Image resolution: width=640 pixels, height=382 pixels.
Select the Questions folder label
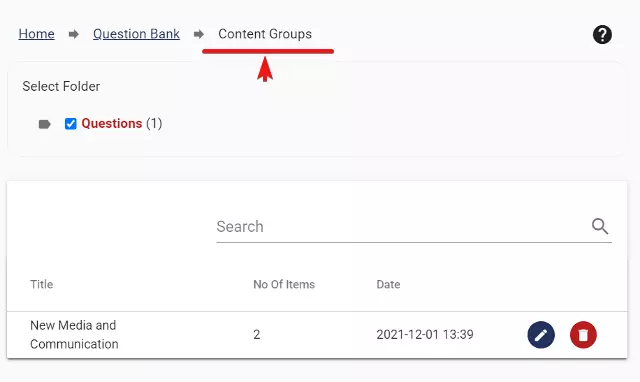point(111,123)
